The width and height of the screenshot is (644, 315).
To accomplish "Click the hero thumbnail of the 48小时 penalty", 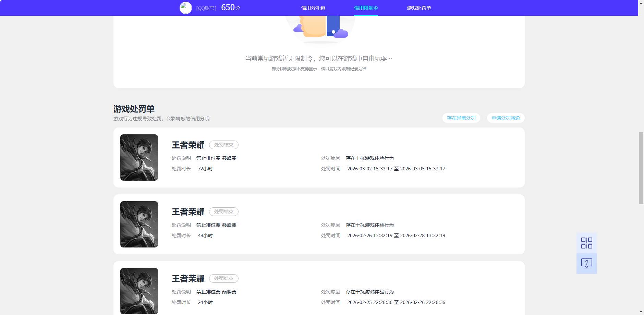I will (x=139, y=224).
